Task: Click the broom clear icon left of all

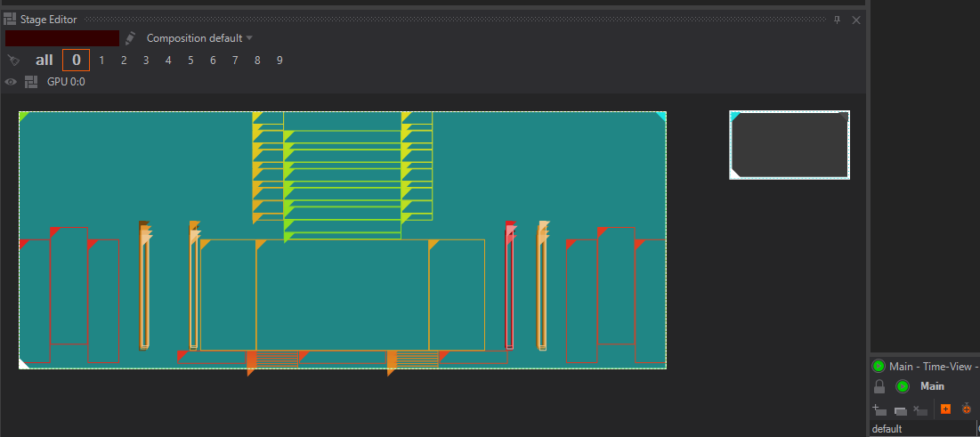Action: 12,61
